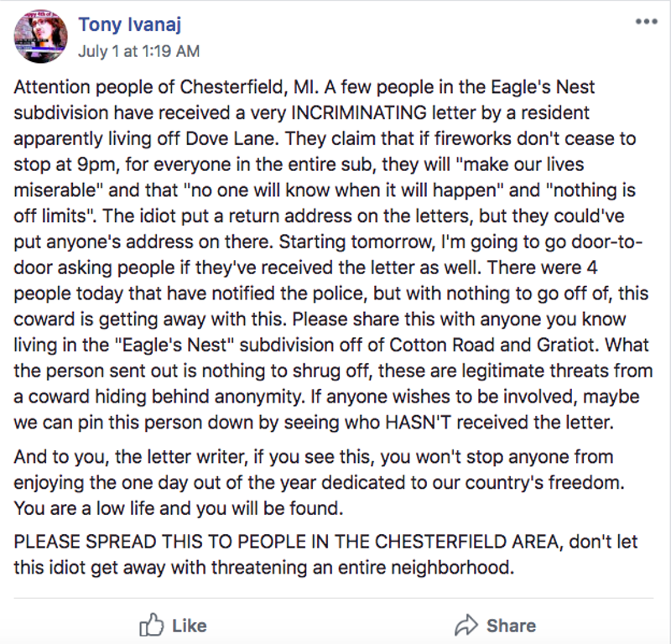Open the July 1 at 1:19 AM timestamp
The height and width of the screenshot is (644, 671).
click(x=138, y=51)
